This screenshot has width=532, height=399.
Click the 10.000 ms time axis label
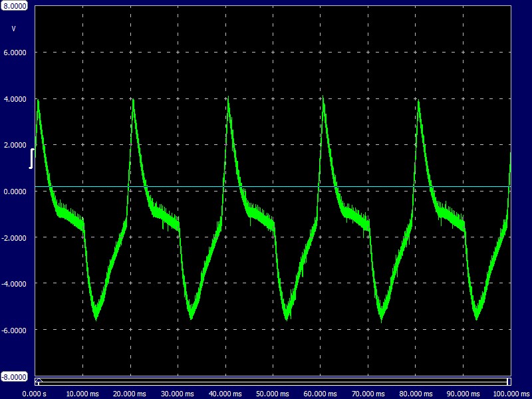click(x=82, y=394)
